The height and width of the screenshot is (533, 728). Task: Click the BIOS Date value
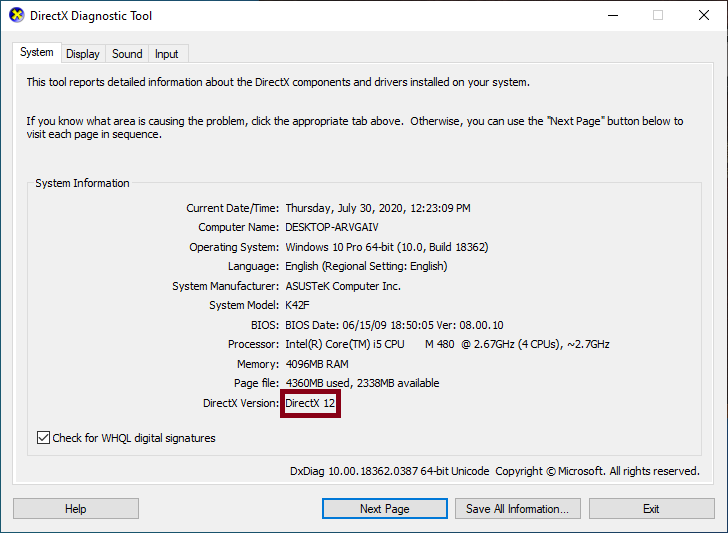click(394, 325)
